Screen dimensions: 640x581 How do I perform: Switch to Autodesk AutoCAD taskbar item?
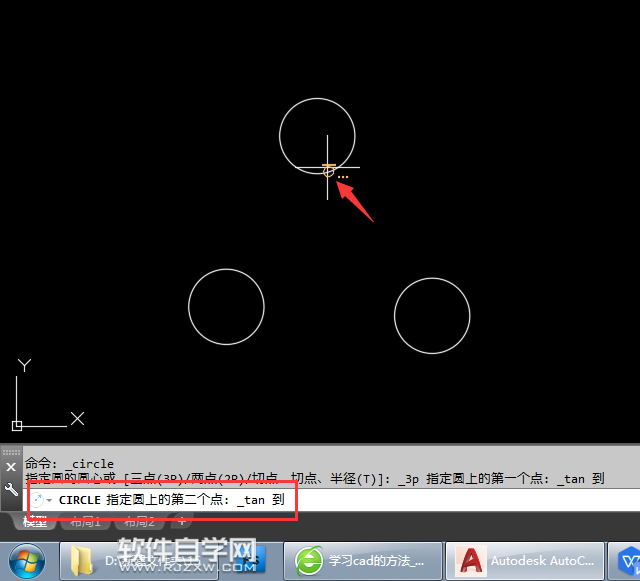pyautogui.click(x=525, y=561)
